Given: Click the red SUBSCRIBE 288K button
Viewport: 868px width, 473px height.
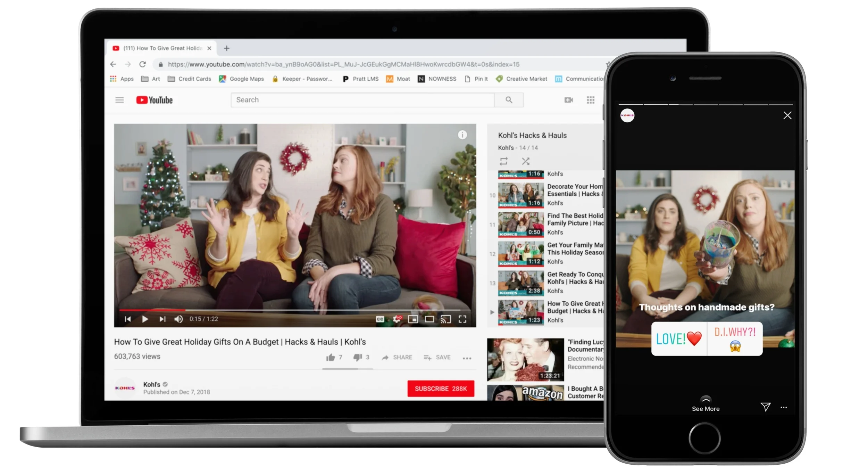Looking at the screenshot, I should pyautogui.click(x=441, y=389).
